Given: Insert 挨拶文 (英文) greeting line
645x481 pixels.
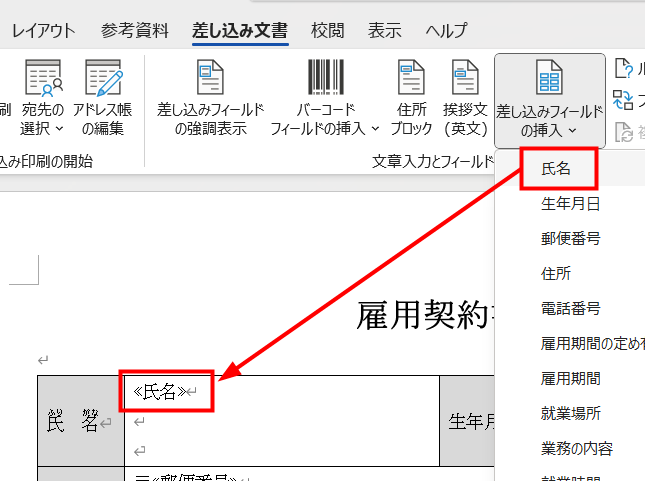Looking at the screenshot, I should click(465, 98).
